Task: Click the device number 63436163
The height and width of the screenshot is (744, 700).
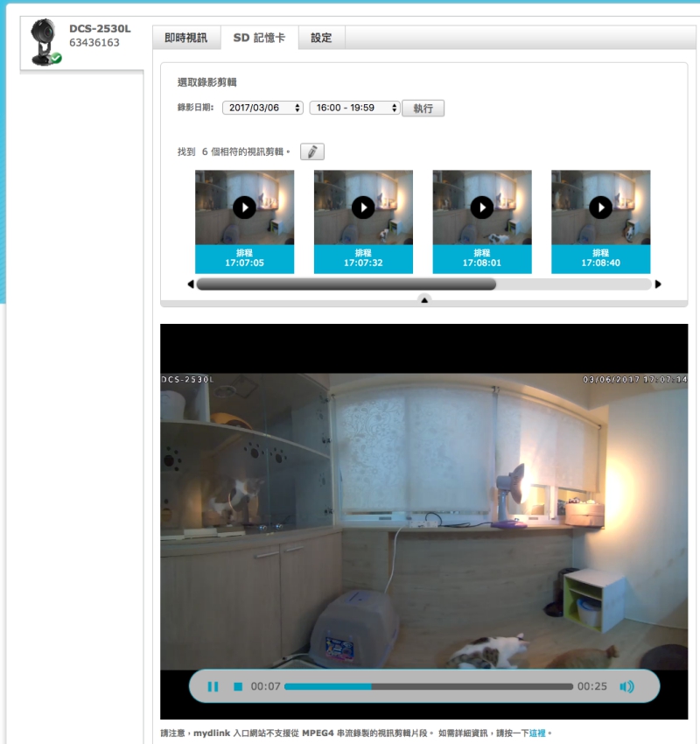Action: 94,43
